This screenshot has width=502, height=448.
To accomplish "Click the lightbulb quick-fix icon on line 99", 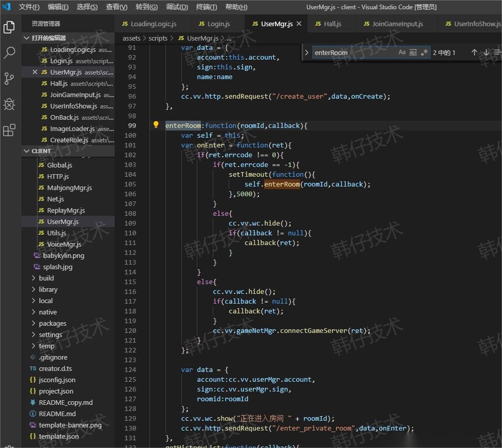I will coord(156,125).
